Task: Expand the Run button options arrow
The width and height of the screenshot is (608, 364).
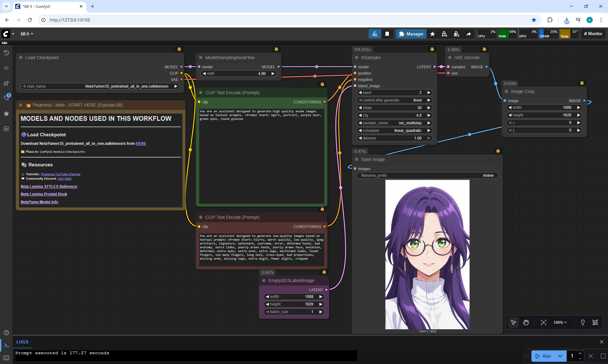Action: tap(560, 356)
